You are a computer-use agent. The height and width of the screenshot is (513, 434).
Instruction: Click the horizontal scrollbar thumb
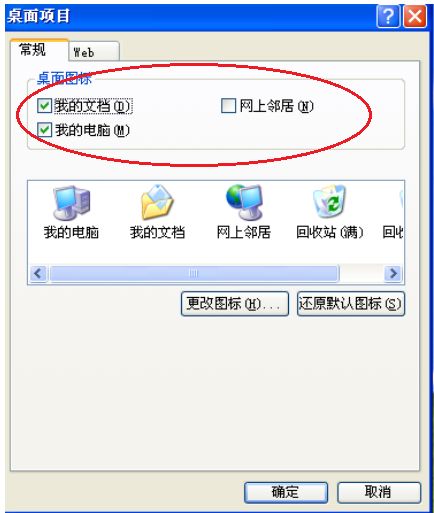click(194, 274)
